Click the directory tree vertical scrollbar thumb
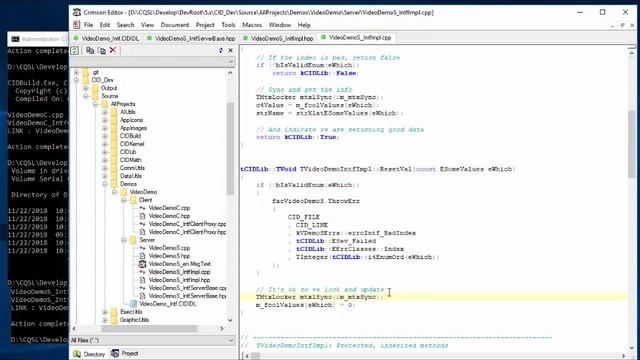The height and width of the screenshot is (360, 640). 230,149
